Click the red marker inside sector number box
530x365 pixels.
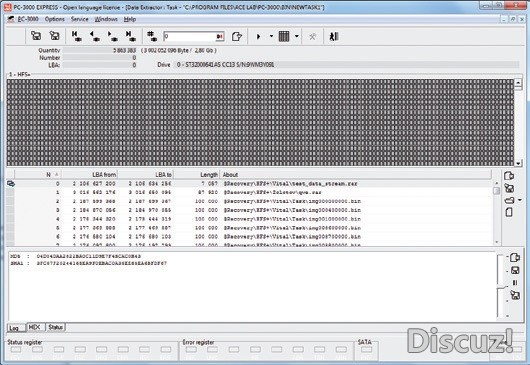220,36
